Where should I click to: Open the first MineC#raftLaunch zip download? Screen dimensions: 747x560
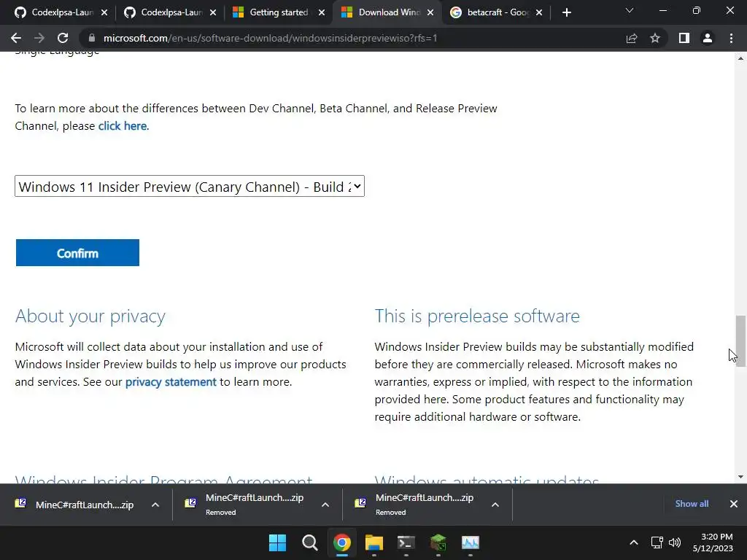click(75, 505)
